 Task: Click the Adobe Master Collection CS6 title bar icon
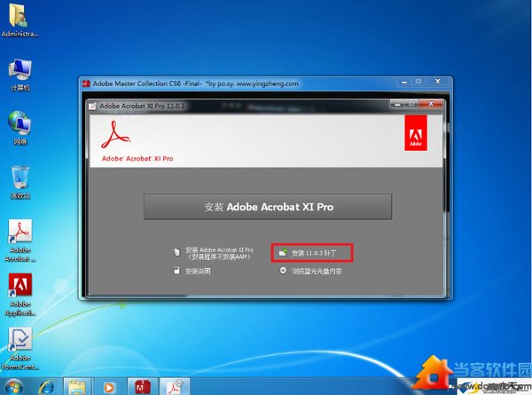click(x=86, y=83)
